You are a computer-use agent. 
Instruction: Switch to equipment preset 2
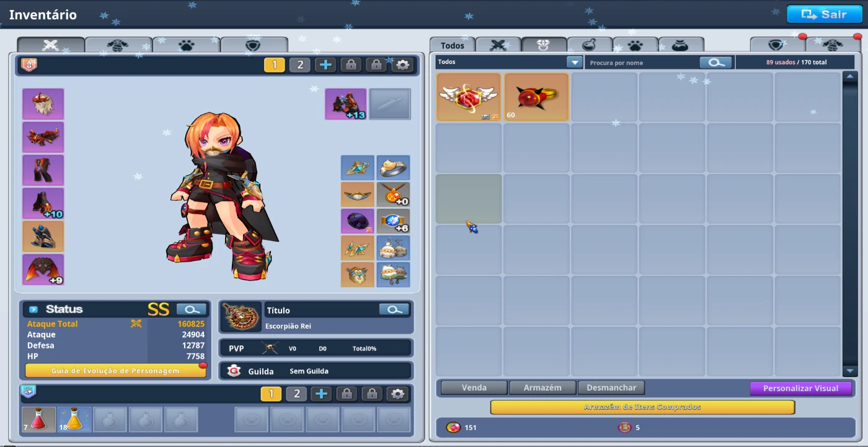(299, 65)
